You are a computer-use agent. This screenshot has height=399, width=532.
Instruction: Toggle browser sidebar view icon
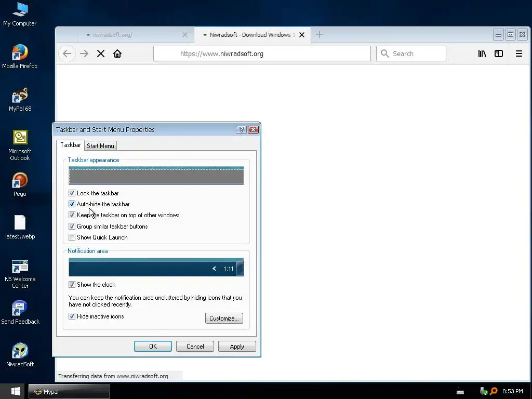coord(499,54)
